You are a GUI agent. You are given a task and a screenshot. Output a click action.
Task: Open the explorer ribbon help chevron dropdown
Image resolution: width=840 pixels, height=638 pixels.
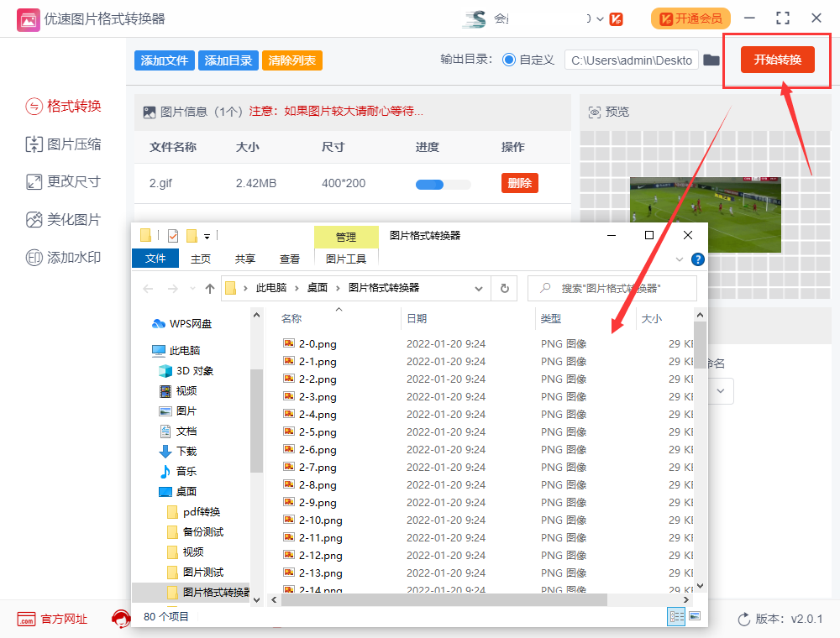point(679,259)
